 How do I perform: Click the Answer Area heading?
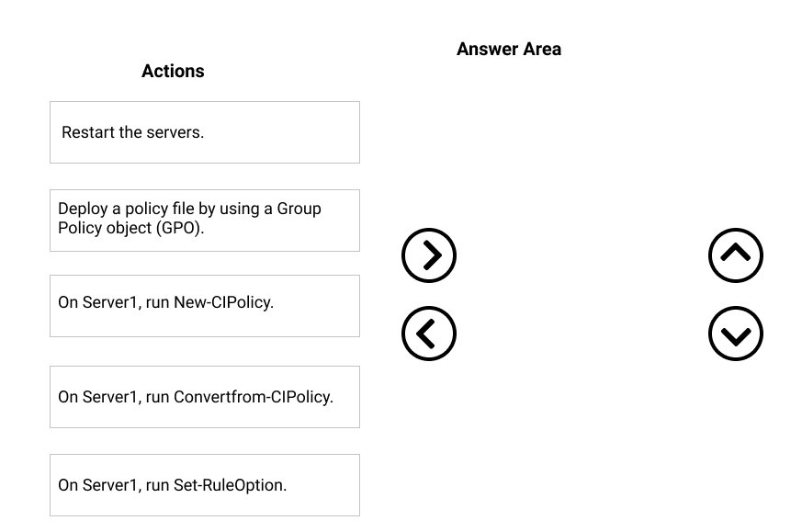click(x=509, y=49)
